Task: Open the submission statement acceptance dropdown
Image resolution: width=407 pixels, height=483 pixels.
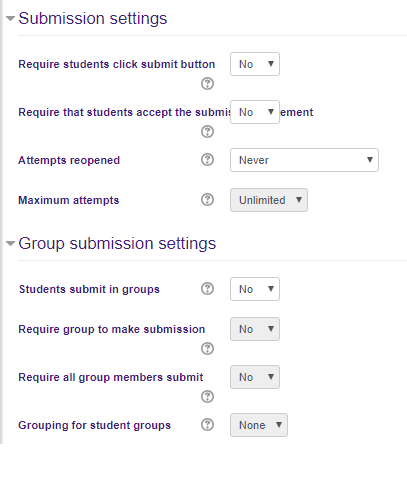Action: 255,112
